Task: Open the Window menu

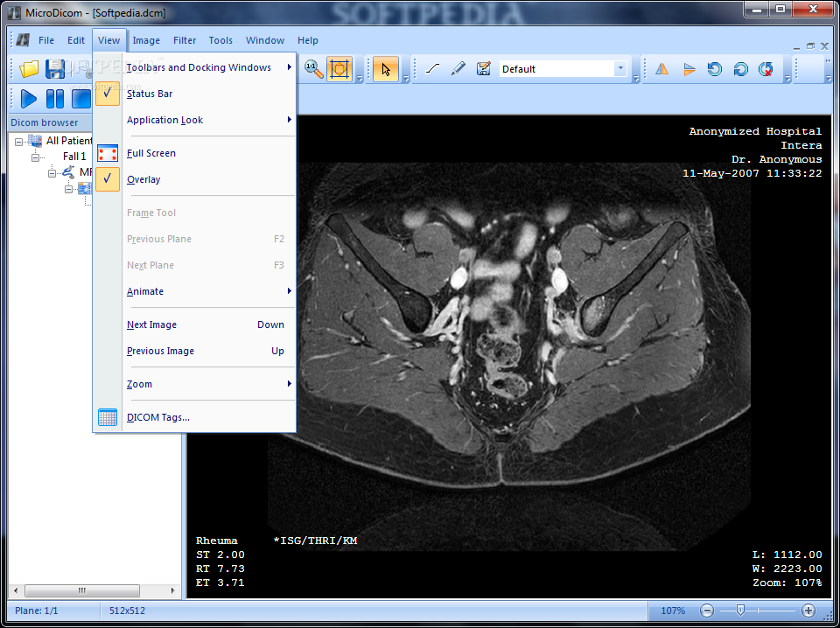Action: (x=264, y=40)
